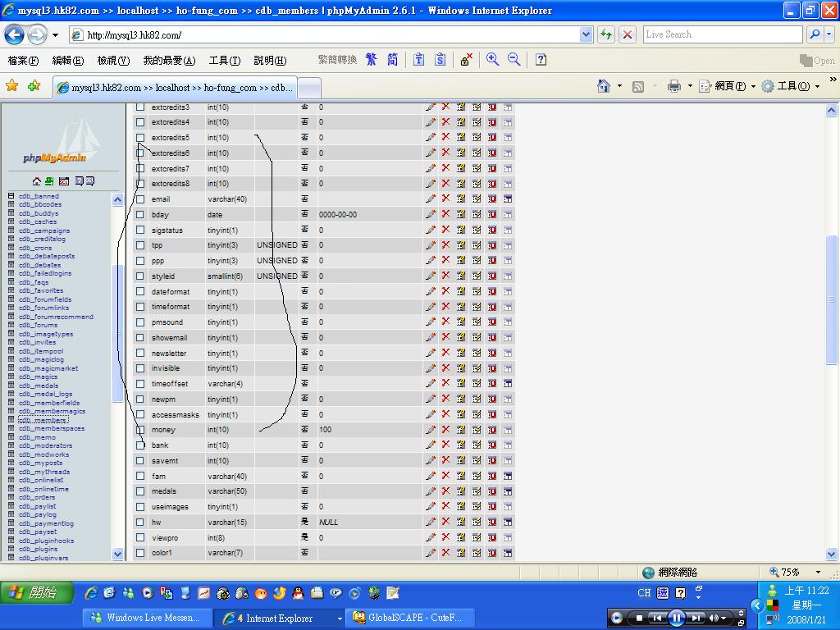This screenshot has width=840, height=630.
Task: Expand the Internet Explorer taskbar group dropdown
Action: click(x=340, y=619)
